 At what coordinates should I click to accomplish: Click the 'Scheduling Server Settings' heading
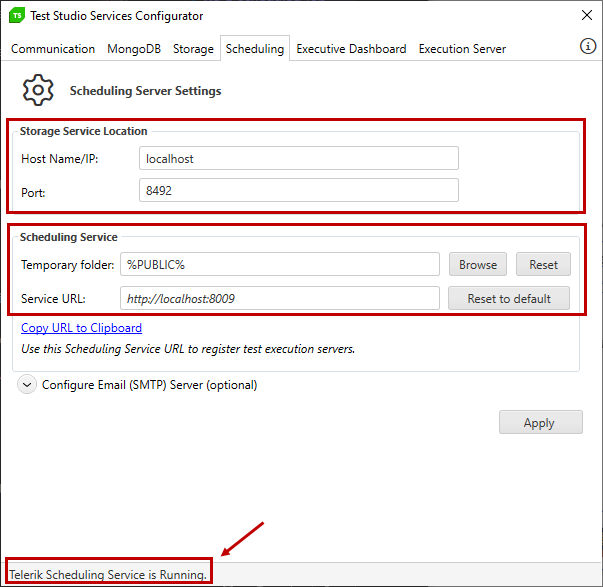[145, 91]
